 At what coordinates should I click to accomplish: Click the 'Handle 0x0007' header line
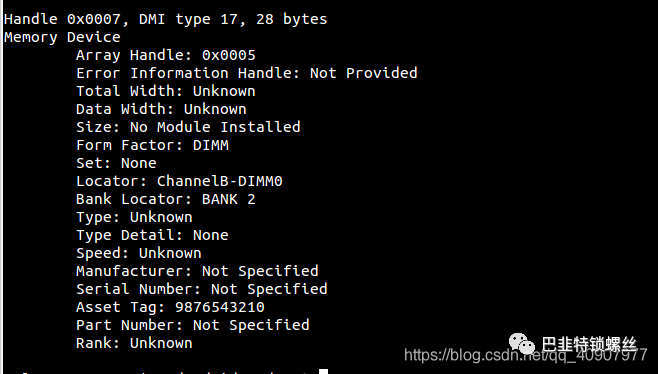(x=165, y=19)
